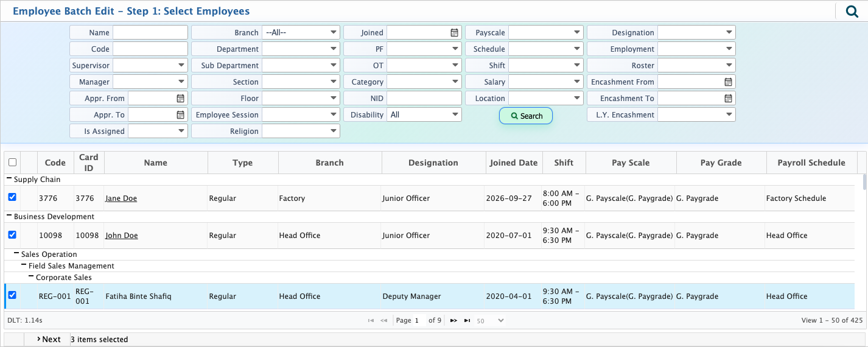The image size is (868, 347).
Task: Sort by the Branch column header
Action: click(x=330, y=163)
